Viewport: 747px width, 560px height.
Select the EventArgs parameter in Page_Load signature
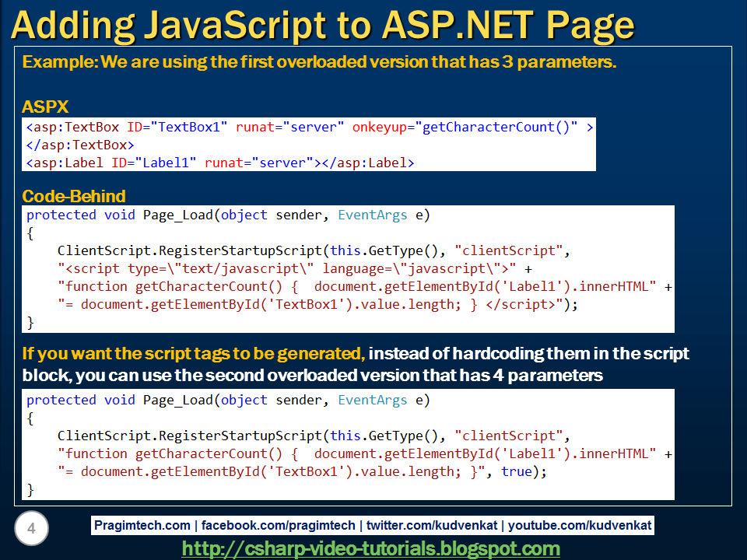pyautogui.click(x=370, y=214)
